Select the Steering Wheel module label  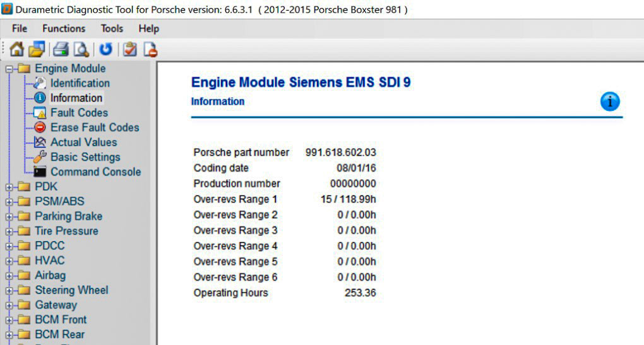pyautogui.click(x=72, y=290)
